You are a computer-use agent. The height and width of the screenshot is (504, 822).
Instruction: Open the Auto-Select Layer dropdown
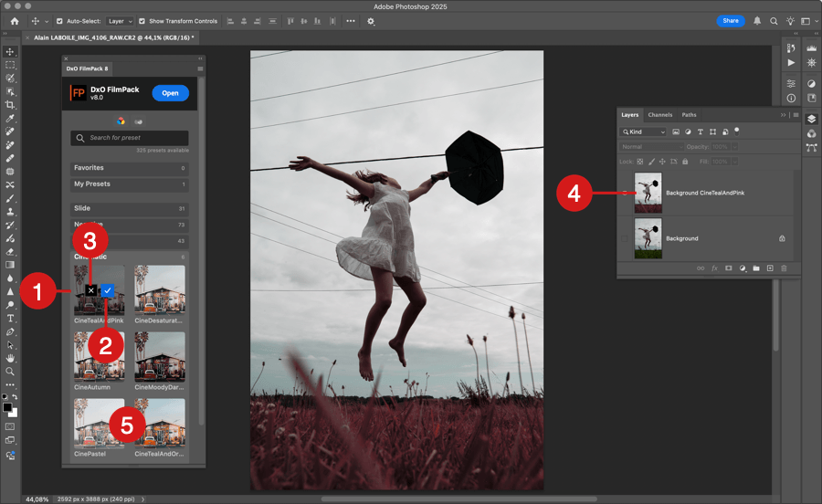120,21
